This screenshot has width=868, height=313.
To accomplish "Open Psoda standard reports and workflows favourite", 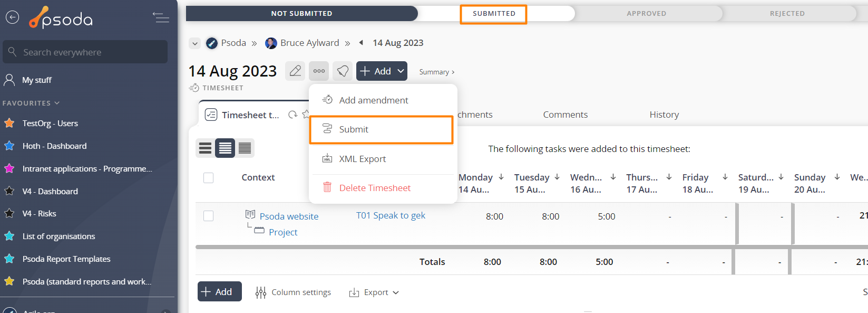I will (87, 281).
